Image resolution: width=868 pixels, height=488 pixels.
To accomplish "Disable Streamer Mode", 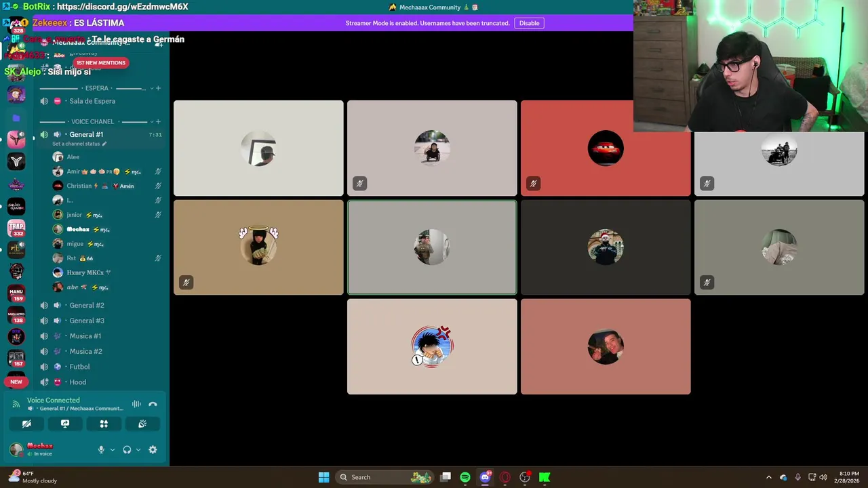I will tap(529, 23).
